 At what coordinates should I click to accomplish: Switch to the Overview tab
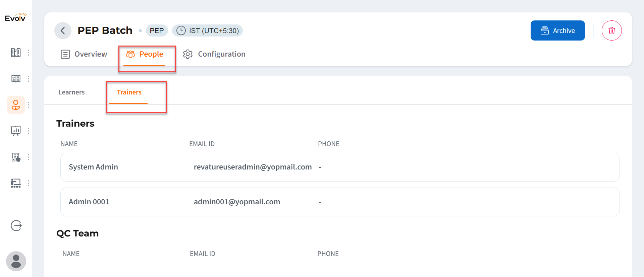(84, 54)
